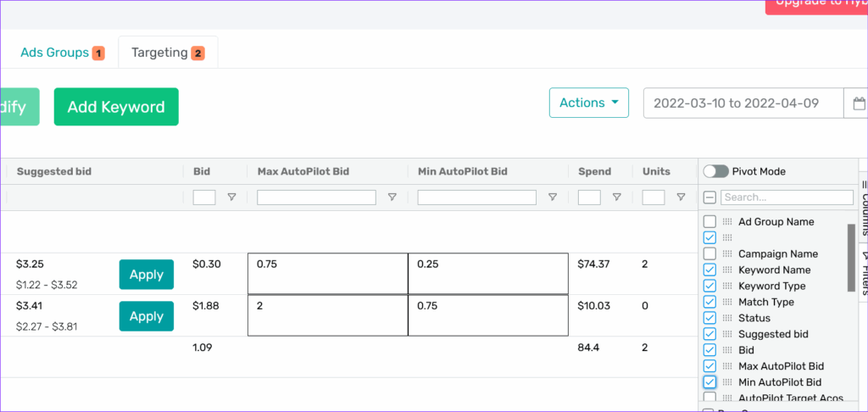Image resolution: width=868 pixels, height=412 pixels.
Task: Open filter icon for Bid column
Action: pos(232,198)
